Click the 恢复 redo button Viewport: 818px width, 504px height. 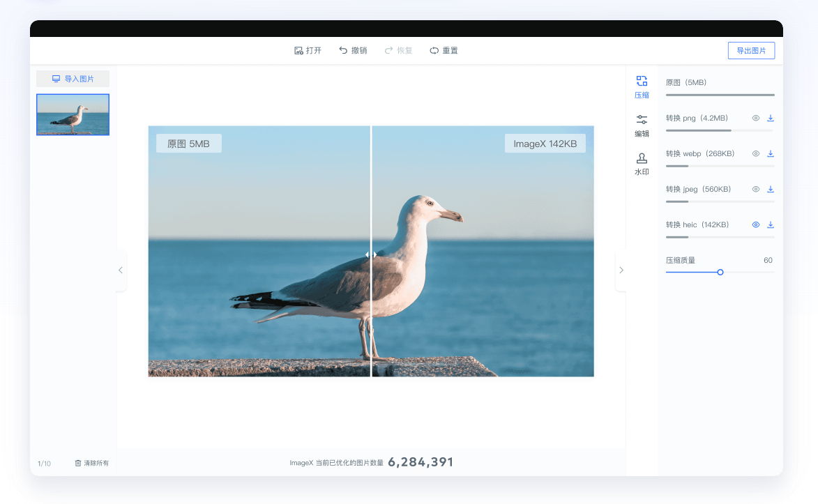point(399,51)
